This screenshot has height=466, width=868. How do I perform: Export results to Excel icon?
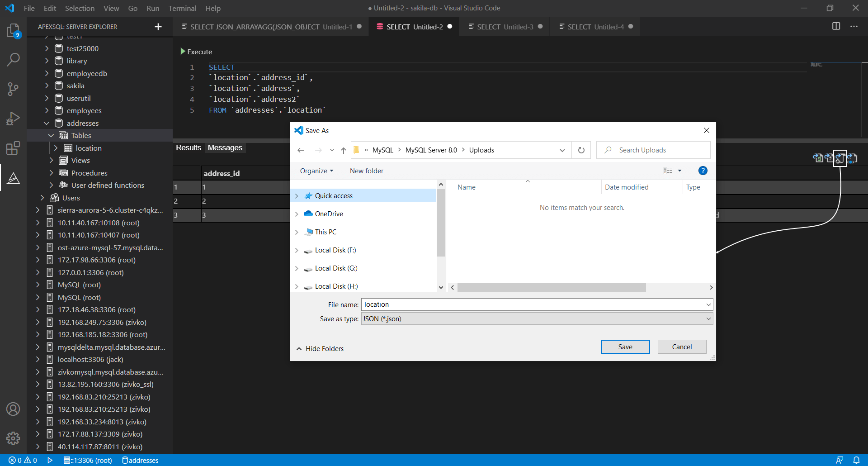(818, 158)
